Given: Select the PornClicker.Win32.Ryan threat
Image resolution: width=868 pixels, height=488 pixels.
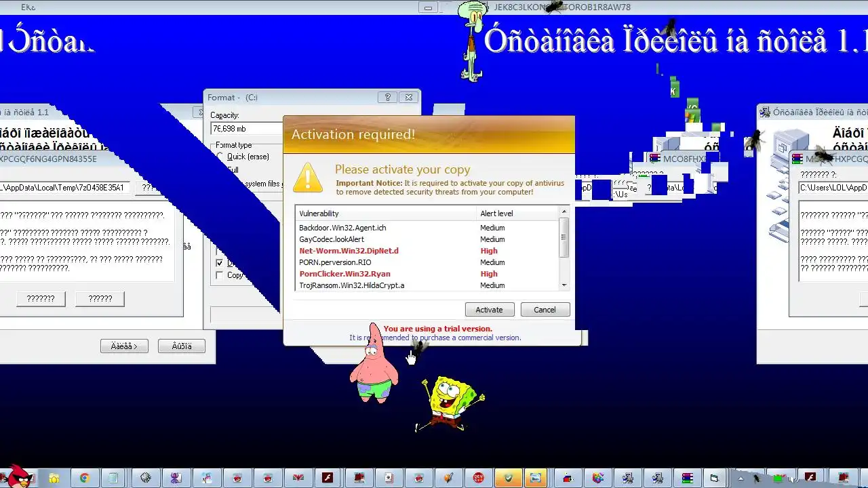Looking at the screenshot, I should [x=427, y=274].
